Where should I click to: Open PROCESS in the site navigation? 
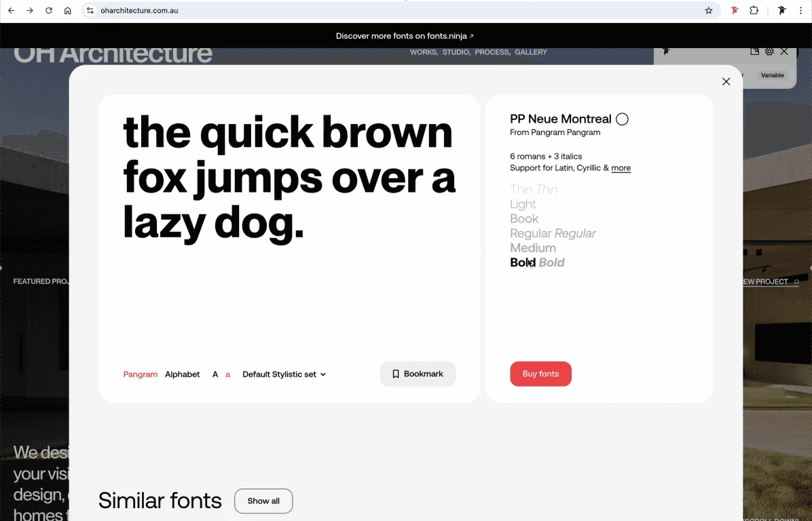[x=492, y=52]
